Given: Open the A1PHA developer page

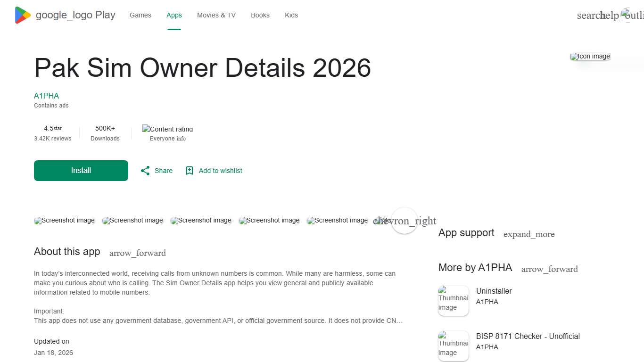Looking at the screenshot, I should [x=46, y=96].
